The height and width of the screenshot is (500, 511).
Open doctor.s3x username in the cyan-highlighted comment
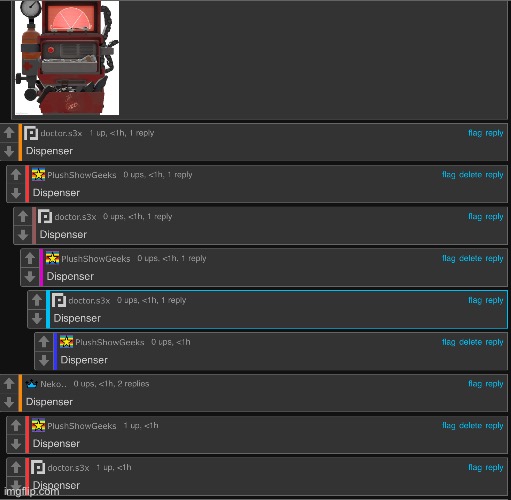[89, 301]
